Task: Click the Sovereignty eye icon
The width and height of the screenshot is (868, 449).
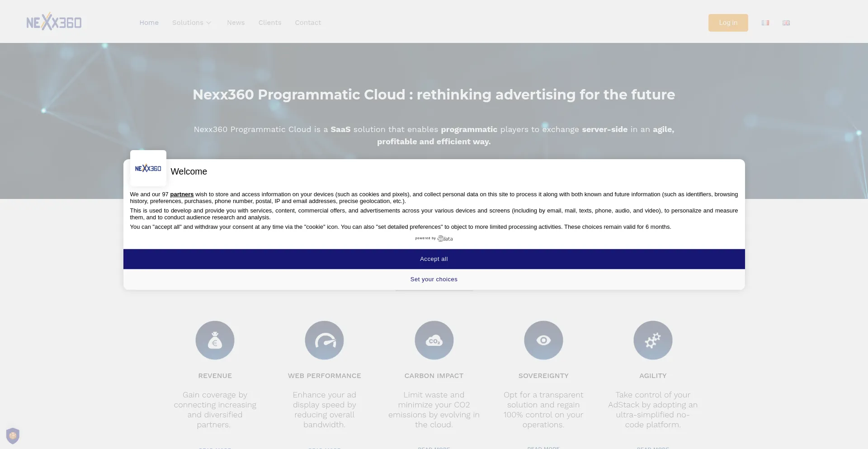Action: coord(543,340)
